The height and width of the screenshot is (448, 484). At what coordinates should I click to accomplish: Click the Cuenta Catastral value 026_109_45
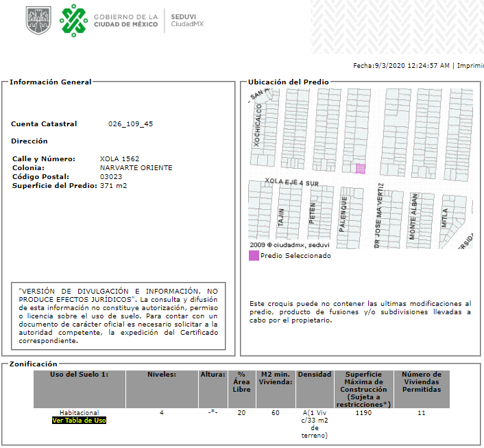coord(130,124)
